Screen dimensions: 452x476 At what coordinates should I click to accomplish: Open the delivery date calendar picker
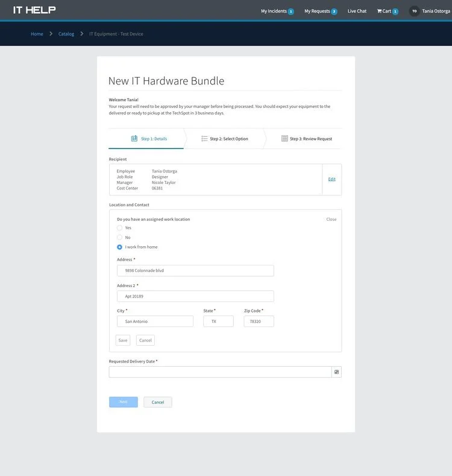click(x=336, y=372)
